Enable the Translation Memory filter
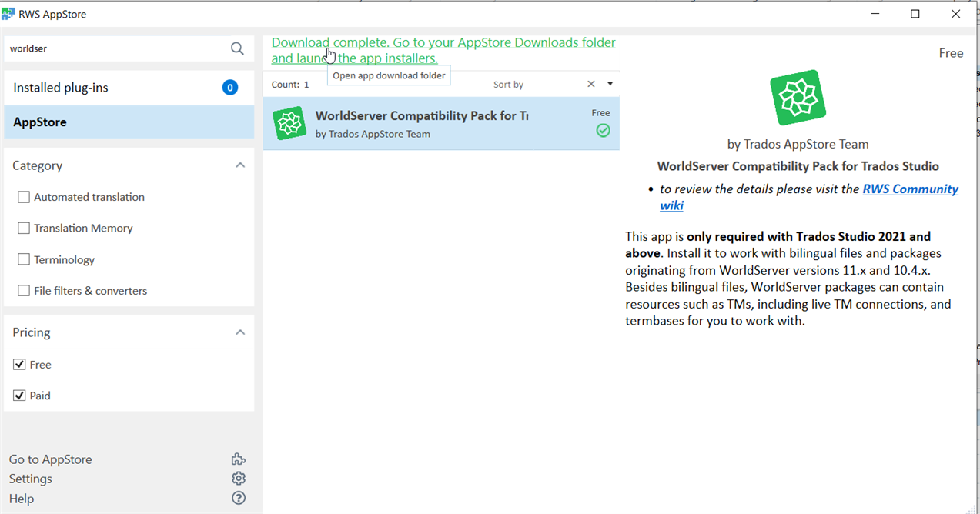Viewport: 980px width, 514px height. click(x=23, y=228)
